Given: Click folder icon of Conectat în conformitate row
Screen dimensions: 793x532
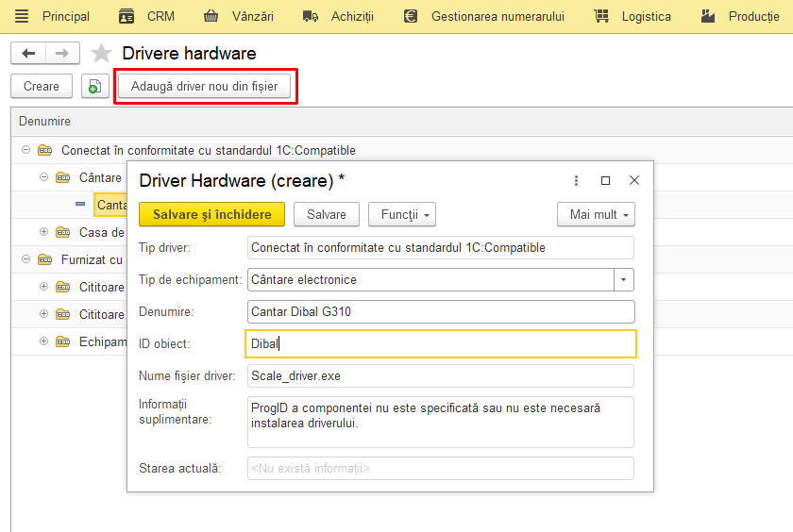Looking at the screenshot, I should click(45, 150).
